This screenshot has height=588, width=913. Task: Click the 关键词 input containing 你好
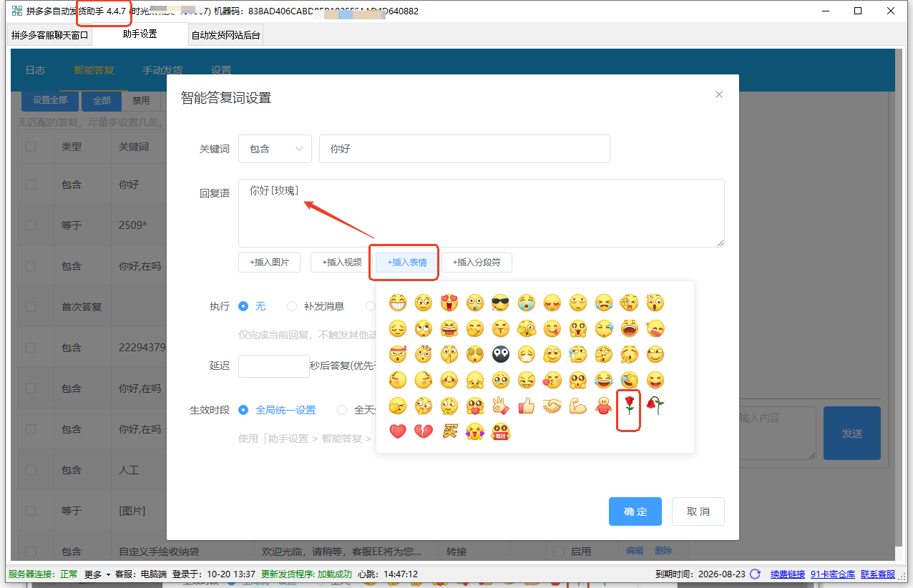point(464,149)
